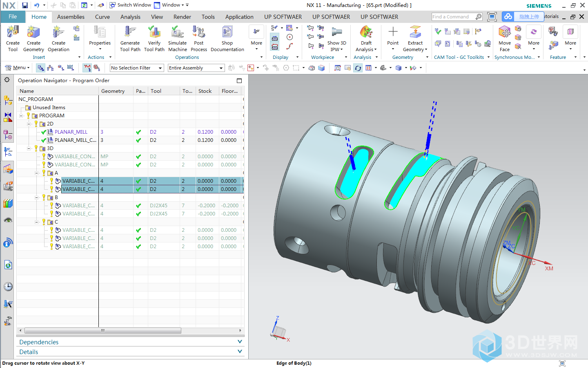Click the Save icon in title bar
This screenshot has height=368, width=588.
click(x=25, y=5)
